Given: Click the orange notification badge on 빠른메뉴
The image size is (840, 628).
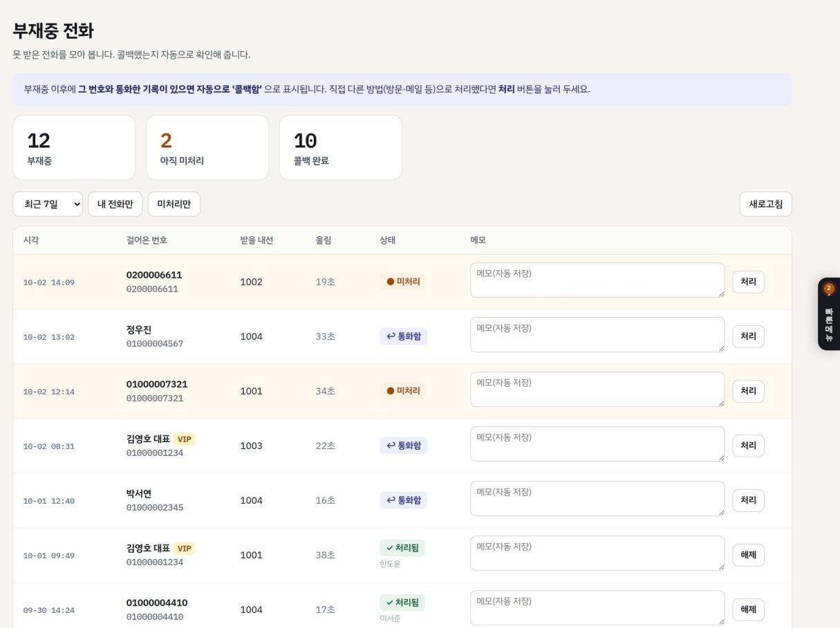Looking at the screenshot, I should pos(829,289).
